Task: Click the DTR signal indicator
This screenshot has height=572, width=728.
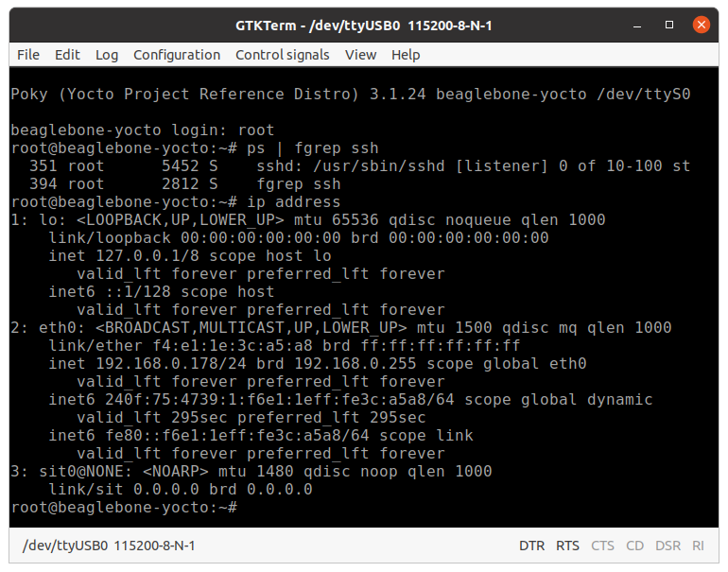Action: [531, 546]
